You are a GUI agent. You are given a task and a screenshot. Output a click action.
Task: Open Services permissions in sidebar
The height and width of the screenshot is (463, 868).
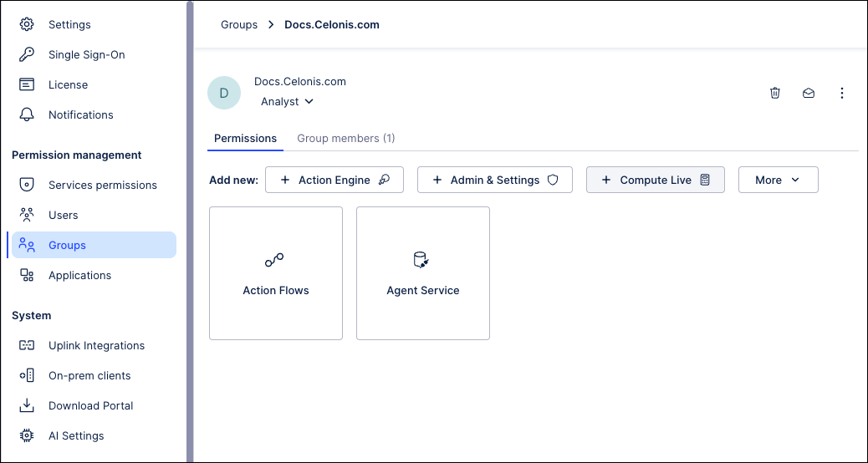[102, 185]
